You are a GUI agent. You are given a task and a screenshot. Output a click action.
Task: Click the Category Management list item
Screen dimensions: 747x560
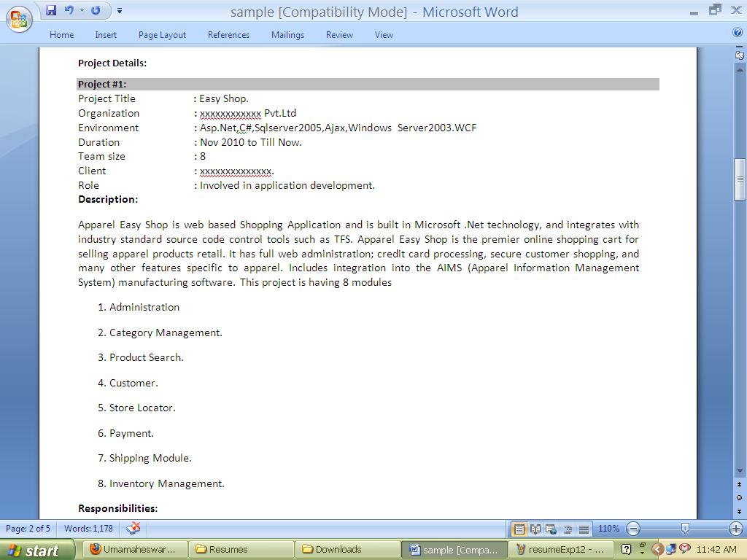[x=166, y=332]
